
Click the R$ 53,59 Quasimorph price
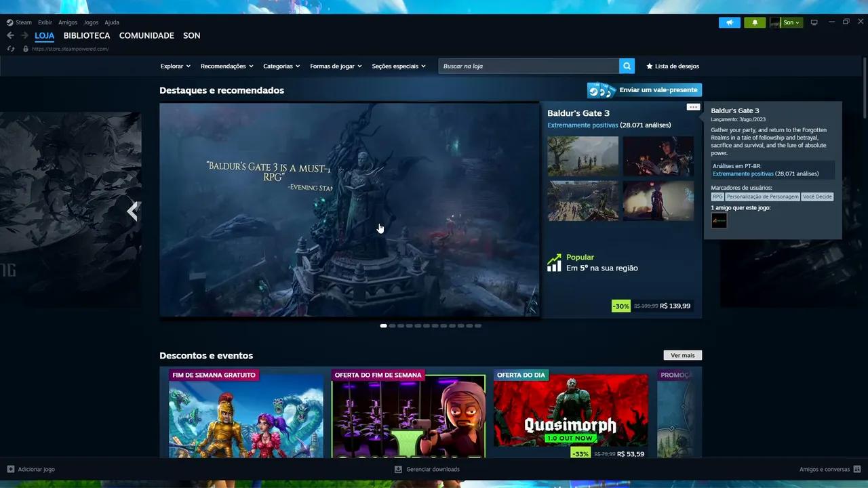631,454
